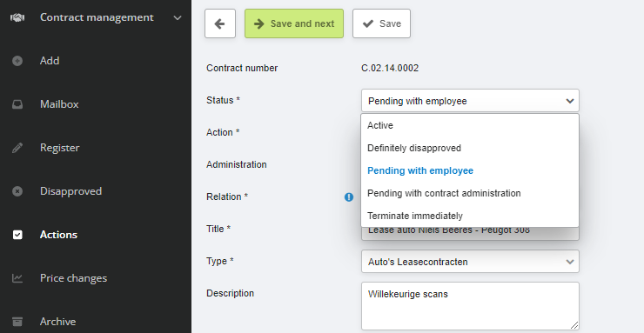This screenshot has height=333, width=644.
Task: Click the blue info icon near Relation
Action: pos(349,197)
